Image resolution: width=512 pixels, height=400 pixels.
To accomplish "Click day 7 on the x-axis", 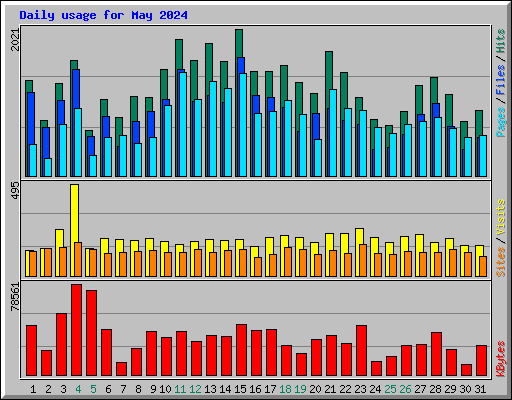I will coord(123,389).
